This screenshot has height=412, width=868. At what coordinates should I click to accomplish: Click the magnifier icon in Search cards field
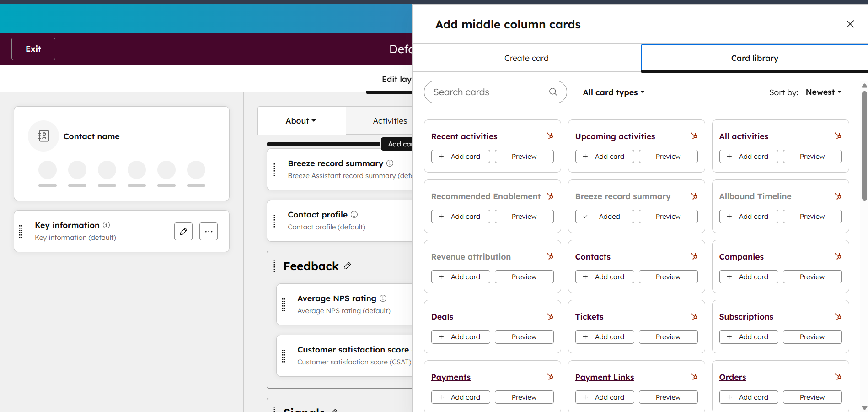553,92
